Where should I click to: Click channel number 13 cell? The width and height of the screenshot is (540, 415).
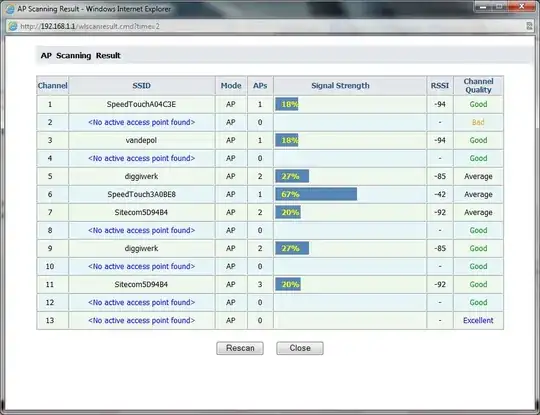52,320
